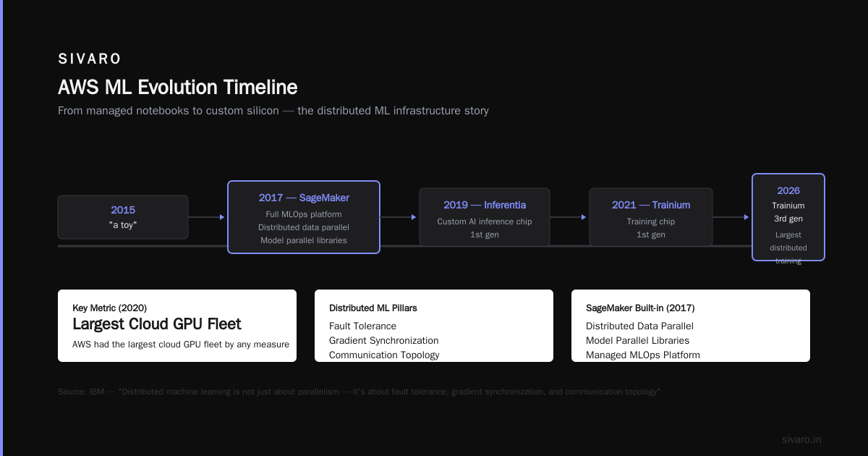Screen dimensions: 868x456
Task: Click "Distributed ML Pillars" heading
Action: tap(373, 308)
